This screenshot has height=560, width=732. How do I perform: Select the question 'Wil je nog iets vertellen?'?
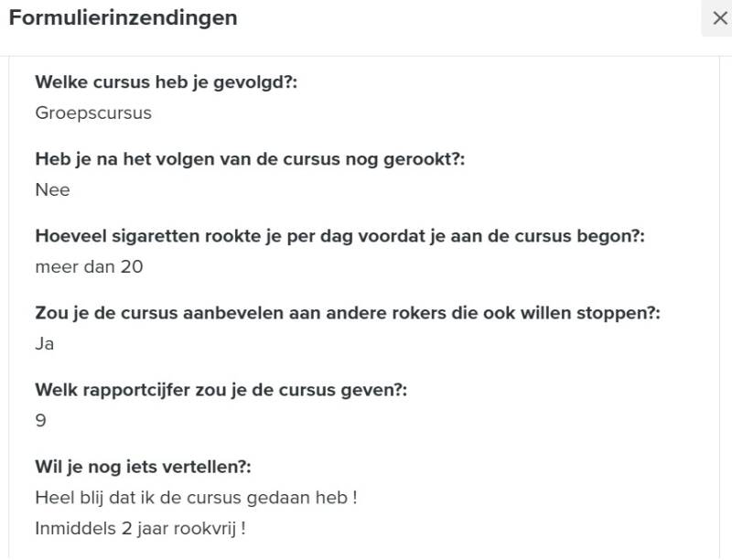(x=143, y=467)
